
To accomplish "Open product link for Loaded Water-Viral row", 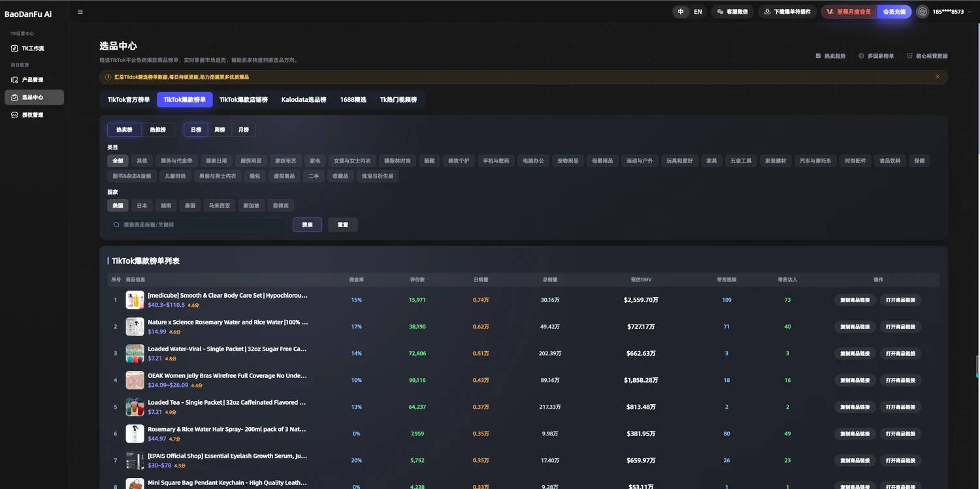I will pos(900,353).
